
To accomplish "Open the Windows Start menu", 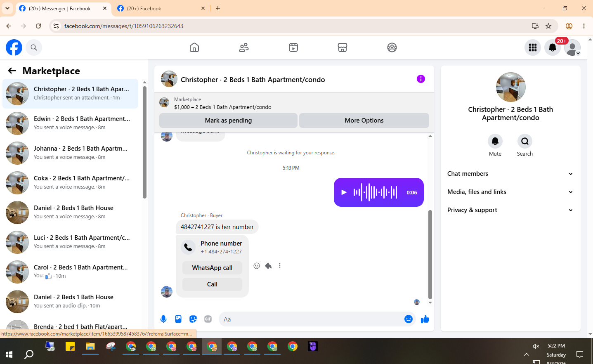I will (9, 354).
